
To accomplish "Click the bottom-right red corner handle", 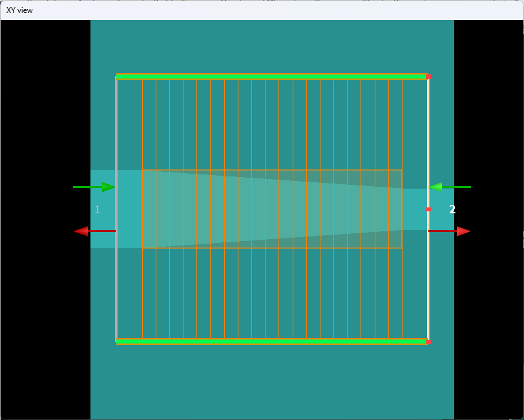I will click(x=428, y=342).
